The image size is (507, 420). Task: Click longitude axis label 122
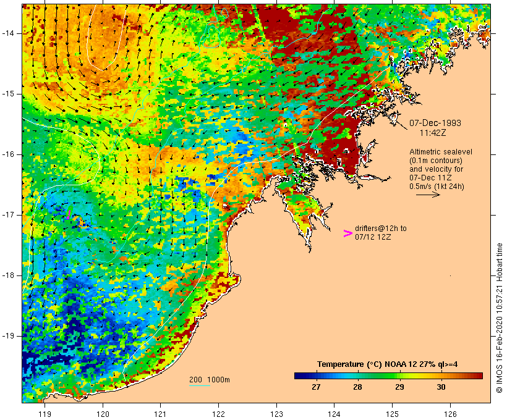tap(218, 414)
